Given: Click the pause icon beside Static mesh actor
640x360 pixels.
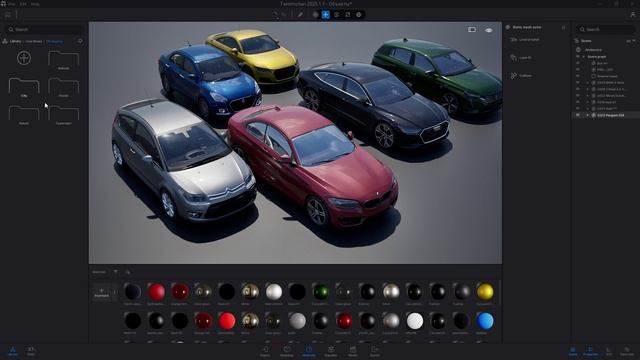Looking at the screenshot, I should tap(564, 27).
